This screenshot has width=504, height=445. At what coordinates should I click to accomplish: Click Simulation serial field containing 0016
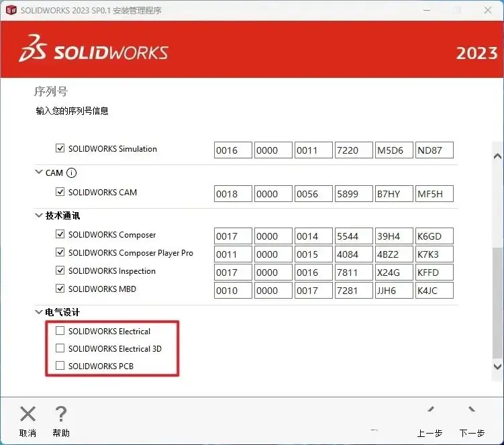click(x=233, y=150)
